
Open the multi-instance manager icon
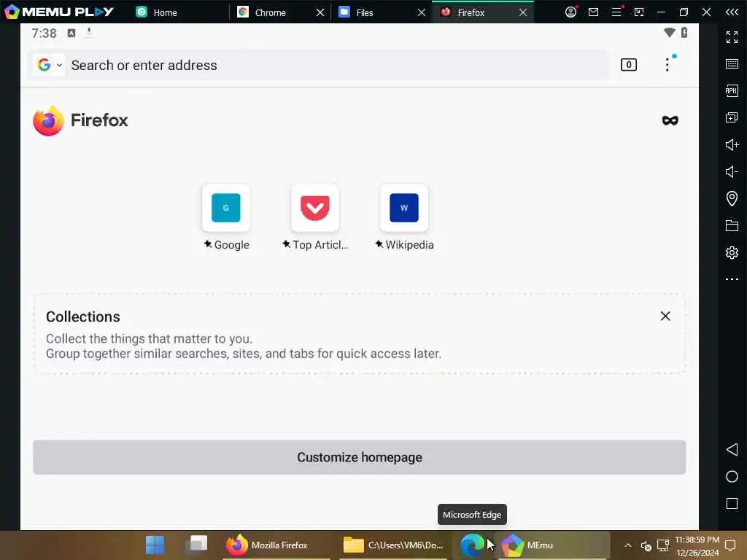click(x=732, y=117)
